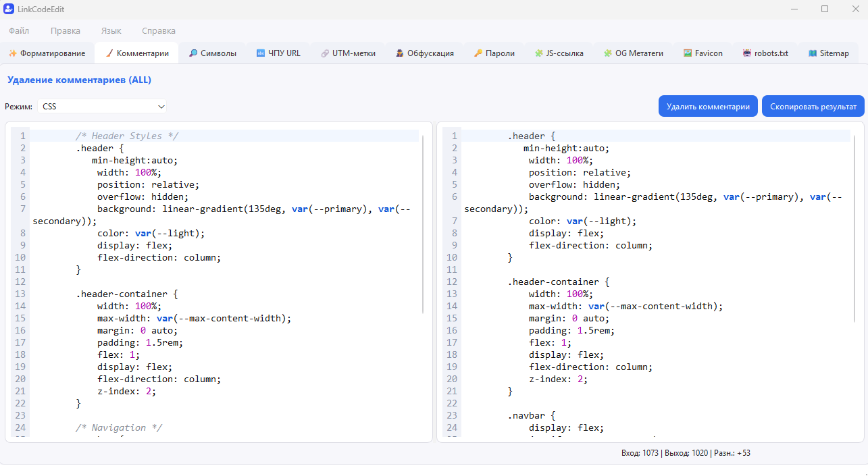Click the abc icon on ЧПУ URL tab
This screenshot has height=476, width=868.
[261, 53]
